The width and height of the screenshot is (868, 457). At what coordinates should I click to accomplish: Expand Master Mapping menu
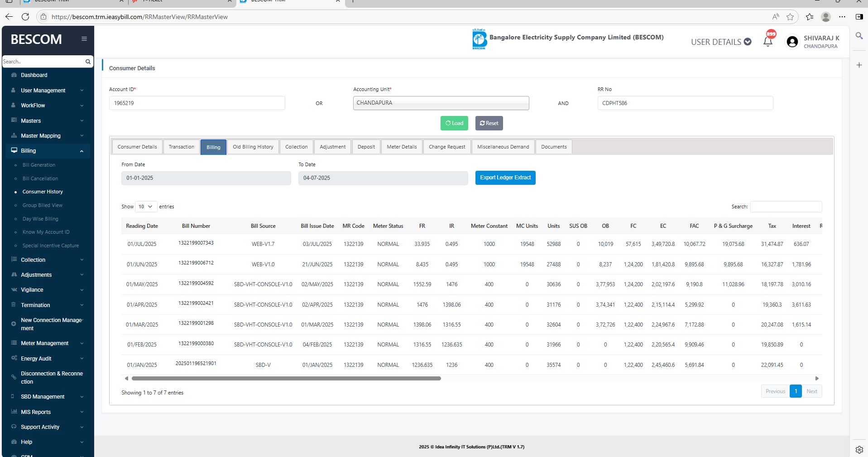click(48, 136)
